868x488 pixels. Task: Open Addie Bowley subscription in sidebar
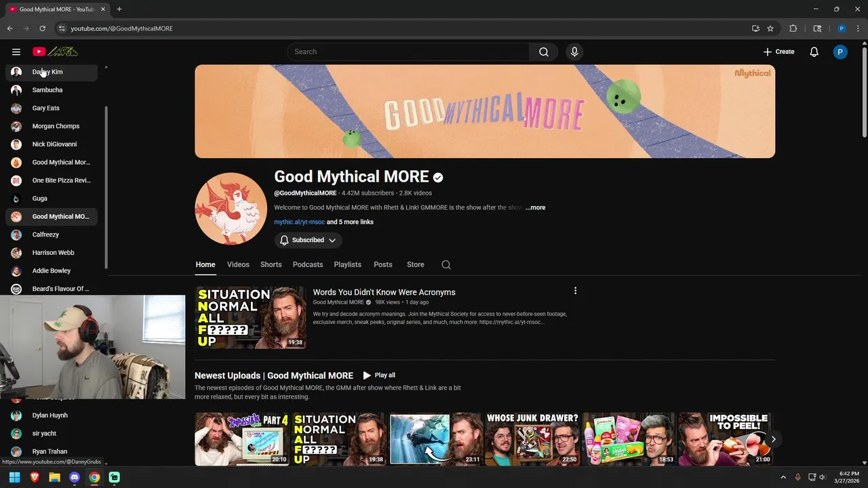tap(52, 270)
